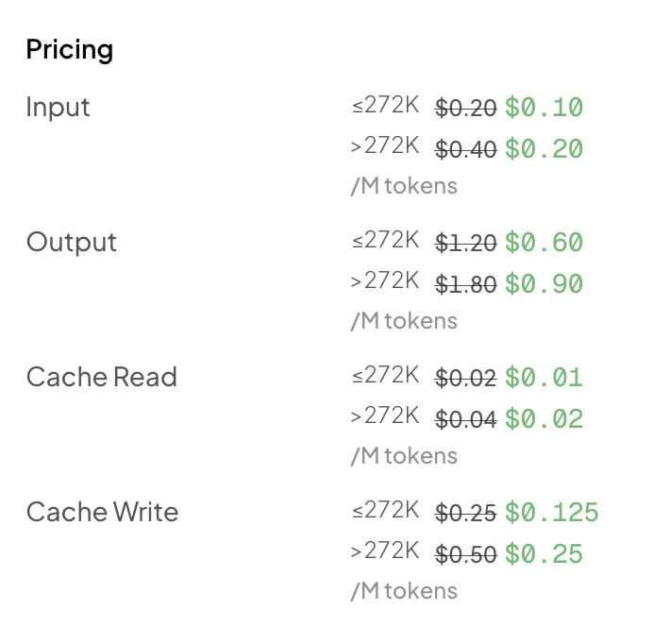
Task: Click the struck-through $1.20 output price
Action: (466, 243)
